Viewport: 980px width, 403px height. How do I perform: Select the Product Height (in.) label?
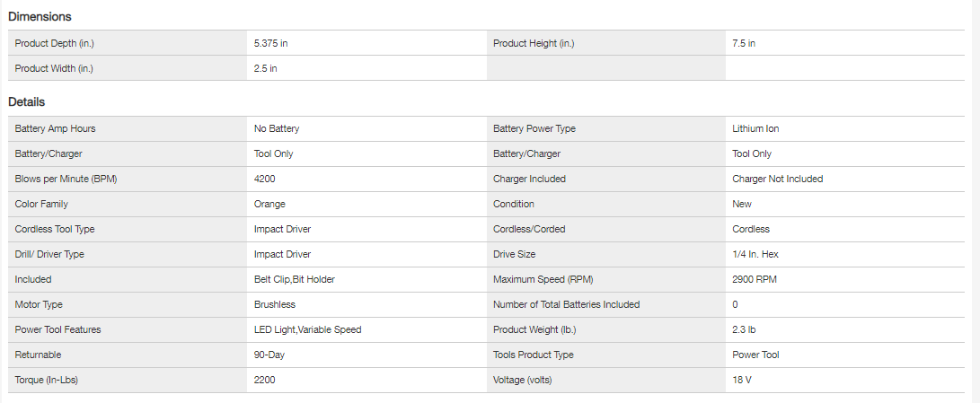tap(534, 43)
